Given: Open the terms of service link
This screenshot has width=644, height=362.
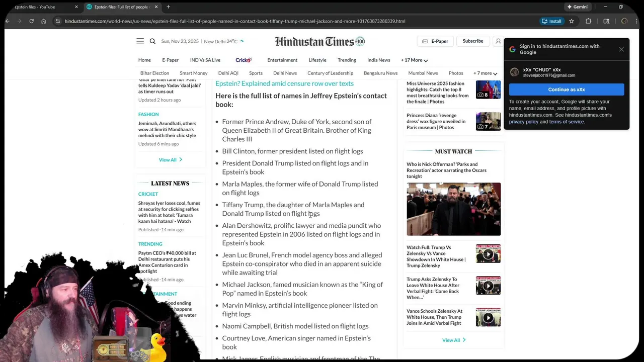Looking at the screenshot, I should (567, 122).
